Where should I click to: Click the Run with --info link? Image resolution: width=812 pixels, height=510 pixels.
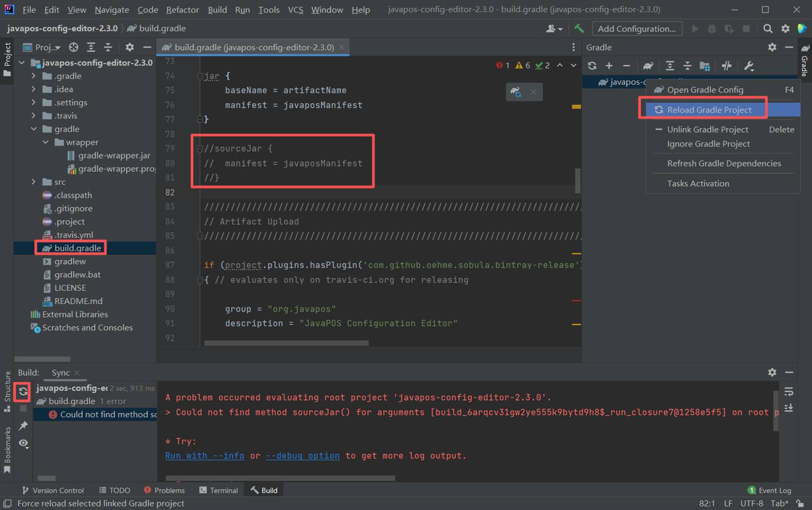pyautogui.click(x=204, y=456)
